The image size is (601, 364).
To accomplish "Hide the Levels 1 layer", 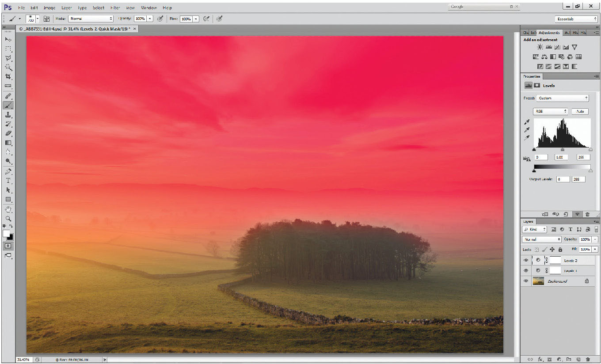I will click(526, 270).
